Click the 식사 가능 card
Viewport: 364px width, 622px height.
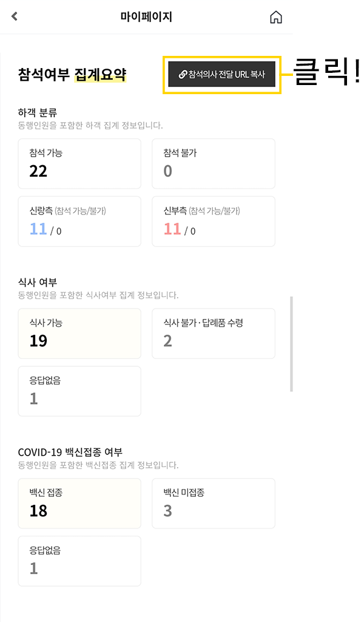point(79,333)
